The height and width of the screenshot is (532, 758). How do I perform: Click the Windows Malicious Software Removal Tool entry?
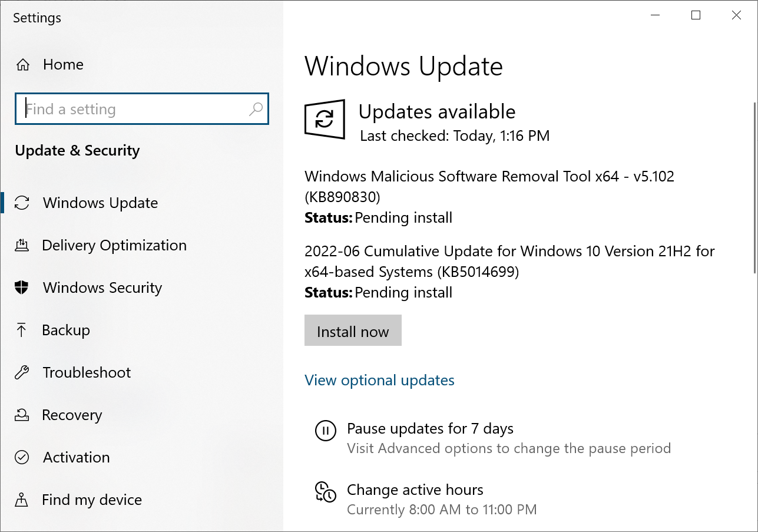tap(489, 186)
